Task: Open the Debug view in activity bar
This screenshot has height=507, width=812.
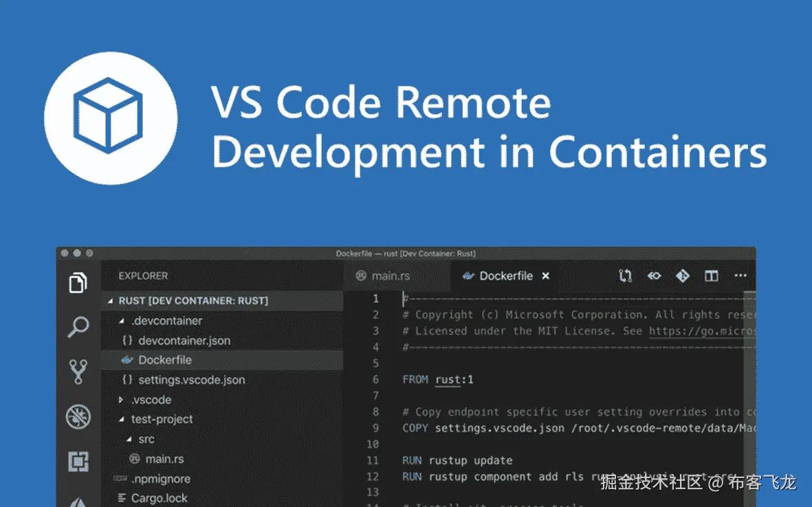Action: pos(78,416)
